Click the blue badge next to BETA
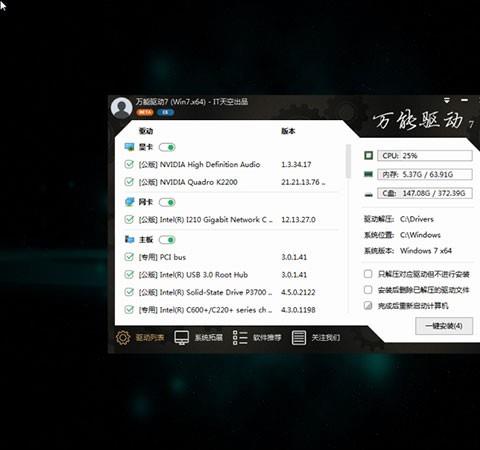480x450 pixels. tap(165, 112)
